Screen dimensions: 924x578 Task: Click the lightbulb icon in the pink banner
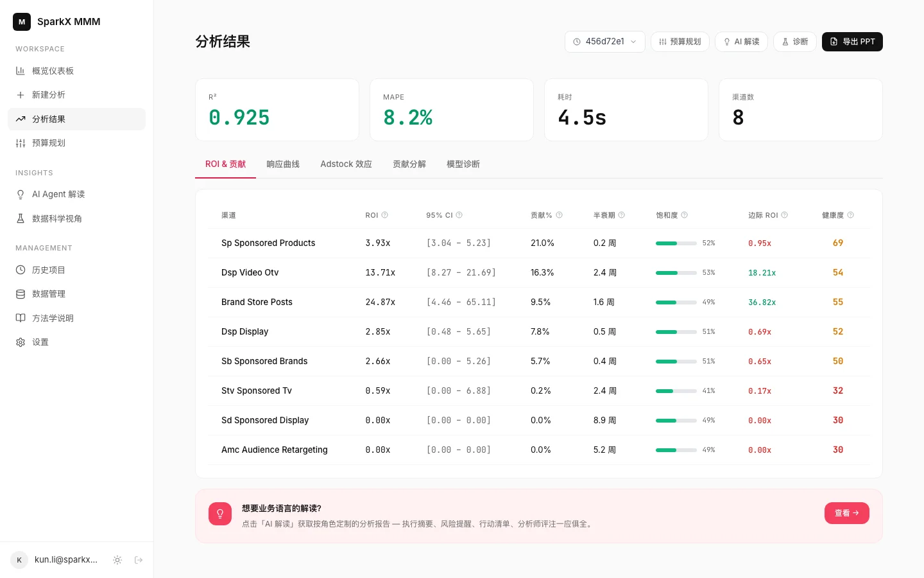click(x=220, y=514)
